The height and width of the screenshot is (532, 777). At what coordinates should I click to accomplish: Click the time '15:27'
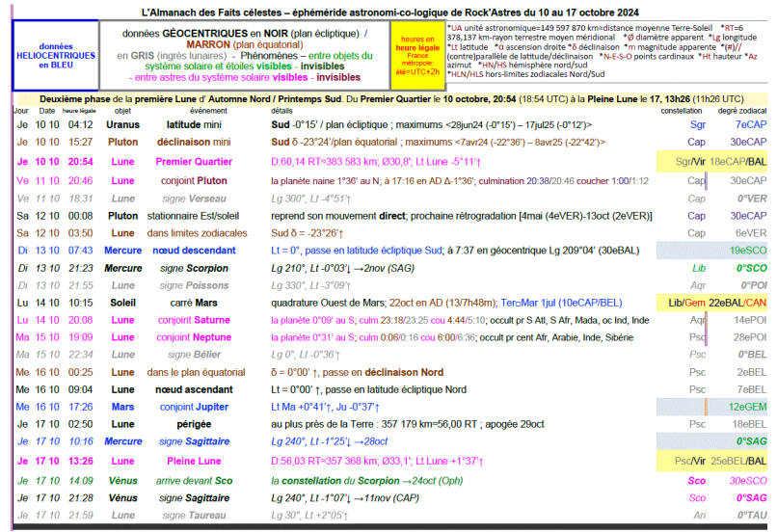tap(81, 143)
